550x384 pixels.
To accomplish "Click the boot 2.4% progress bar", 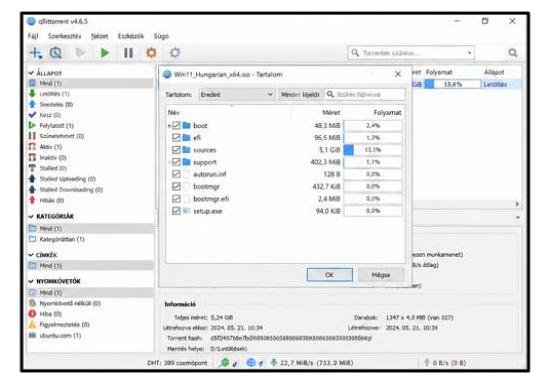I will pyautogui.click(x=373, y=125).
